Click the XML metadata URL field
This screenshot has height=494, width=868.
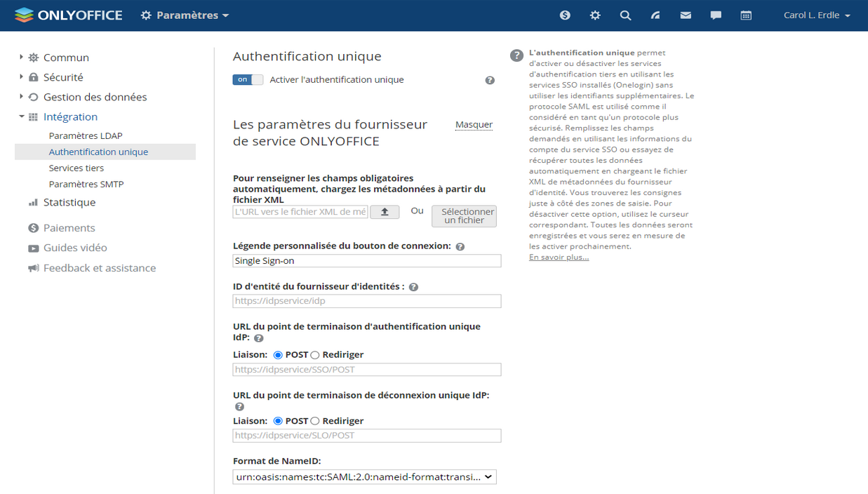300,211
